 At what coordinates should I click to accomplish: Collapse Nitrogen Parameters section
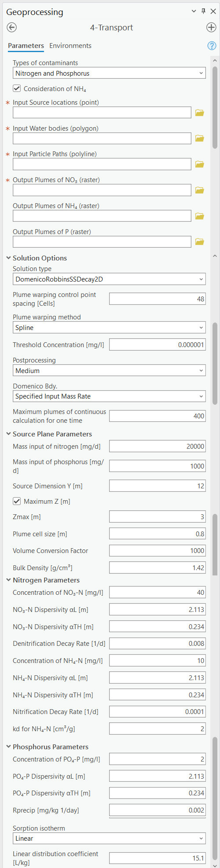point(9,580)
